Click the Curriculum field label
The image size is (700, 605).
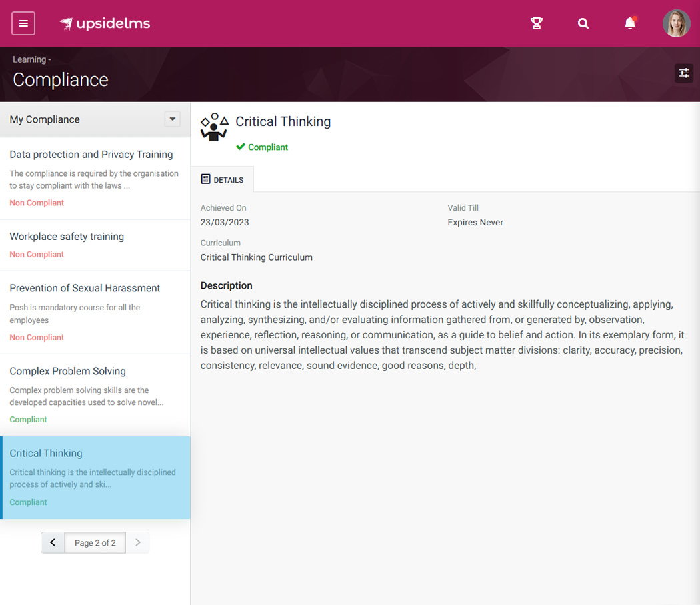[x=221, y=243]
